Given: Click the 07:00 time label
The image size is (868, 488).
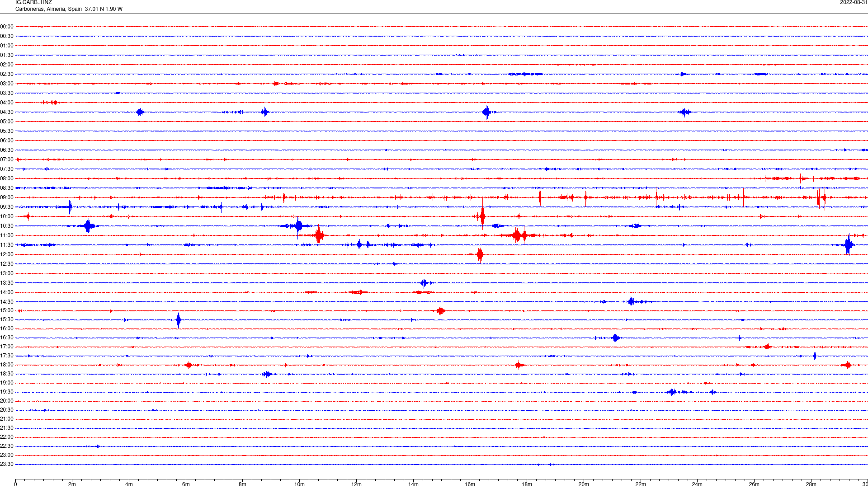Looking at the screenshot, I should [x=7, y=160].
